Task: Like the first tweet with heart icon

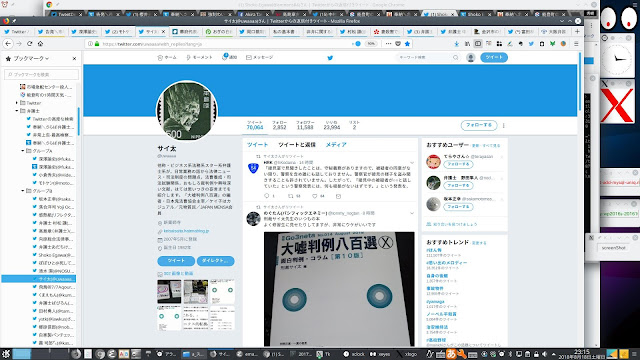Action: (315, 196)
